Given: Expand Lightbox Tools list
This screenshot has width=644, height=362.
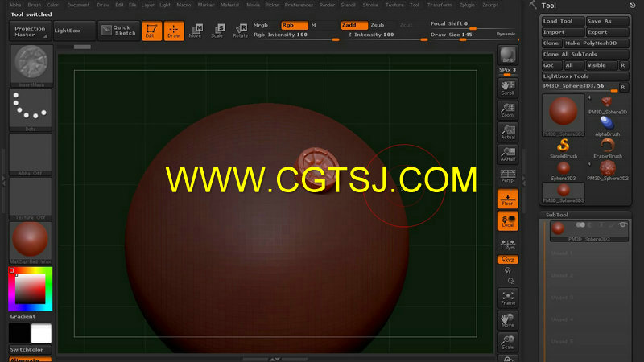Looking at the screenshot, I should point(585,76).
